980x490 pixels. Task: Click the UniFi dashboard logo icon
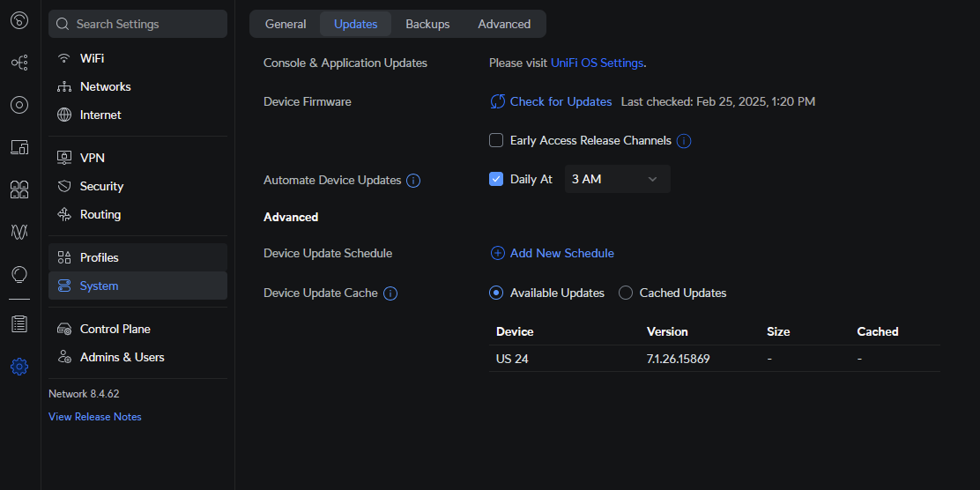coord(19,20)
